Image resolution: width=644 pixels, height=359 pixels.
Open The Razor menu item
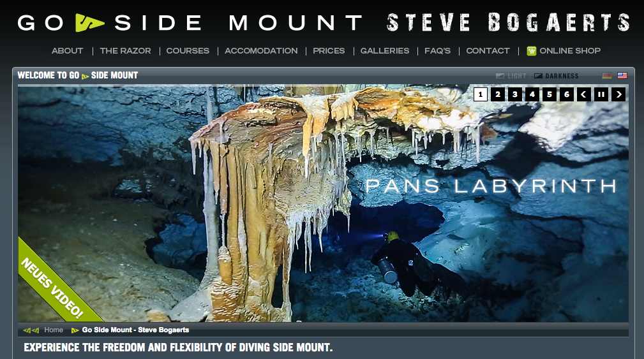(x=125, y=51)
